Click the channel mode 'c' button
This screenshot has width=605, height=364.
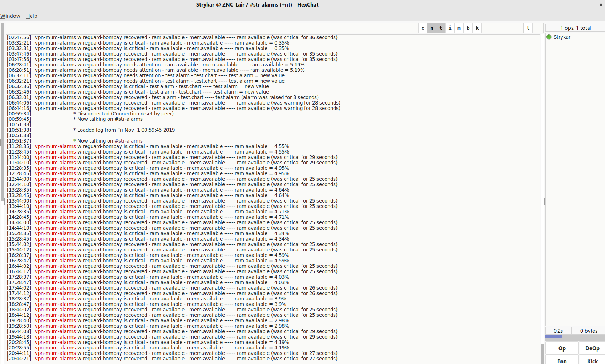coord(423,28)
